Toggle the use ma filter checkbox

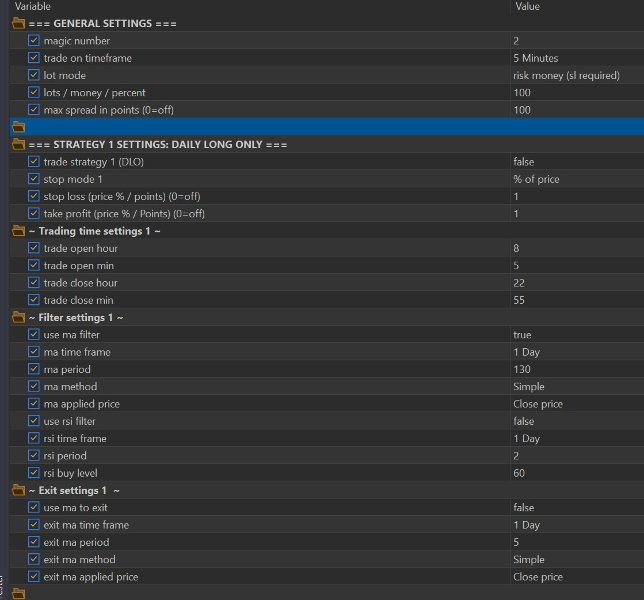(x=34, y=334)
